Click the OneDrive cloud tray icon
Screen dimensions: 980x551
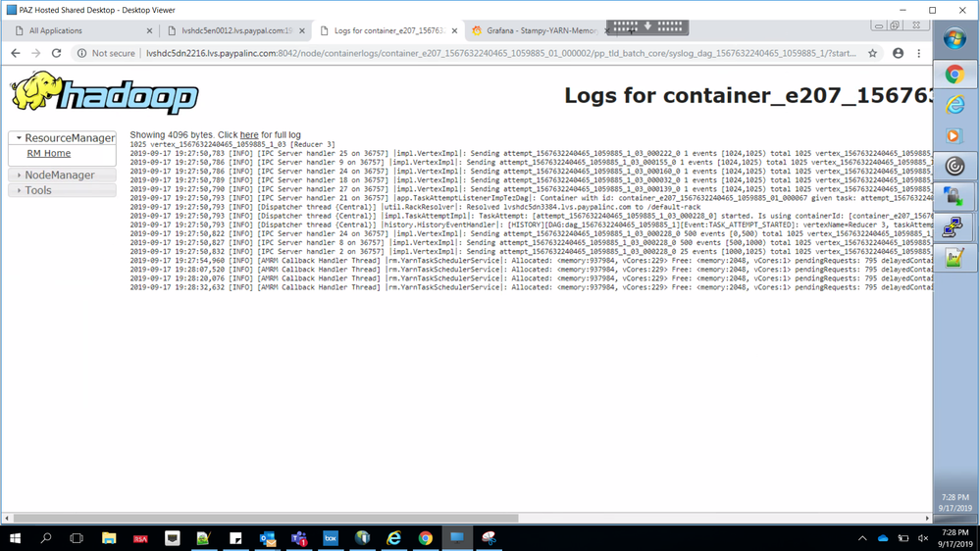click(883, 538)
